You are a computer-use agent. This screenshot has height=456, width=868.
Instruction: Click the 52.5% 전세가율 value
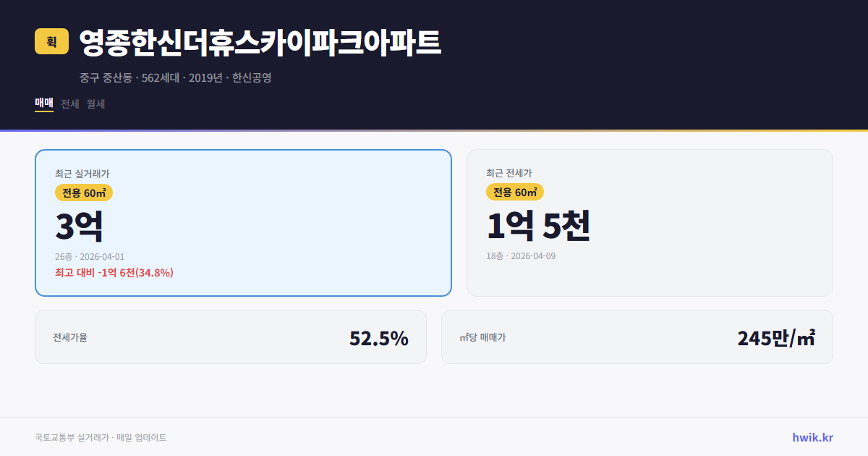(379, 337)
